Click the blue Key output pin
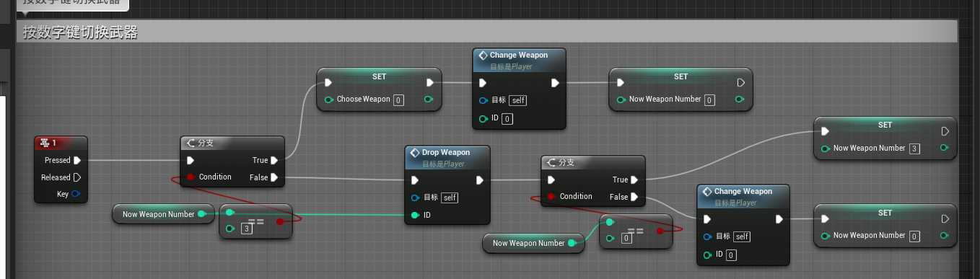This screenshot has height=279, width=980. [x=76, y=194]
